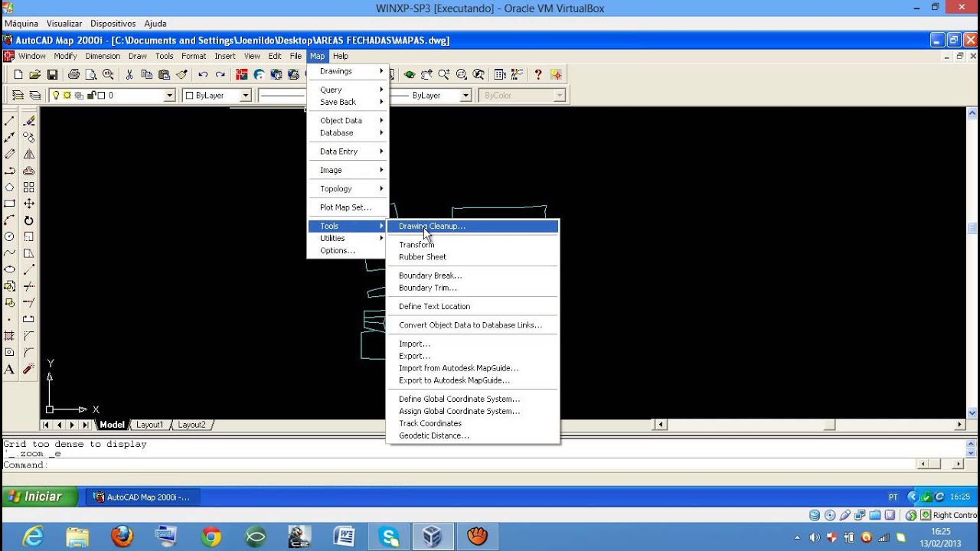Click the Zoom Previous icon

point(479,74)
